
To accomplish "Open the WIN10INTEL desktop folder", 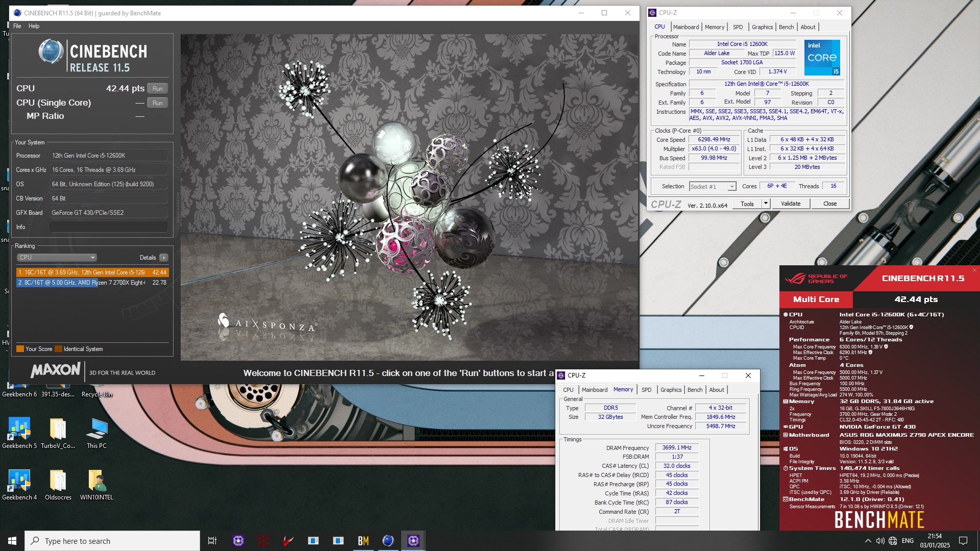I will (x=96, y=485).
